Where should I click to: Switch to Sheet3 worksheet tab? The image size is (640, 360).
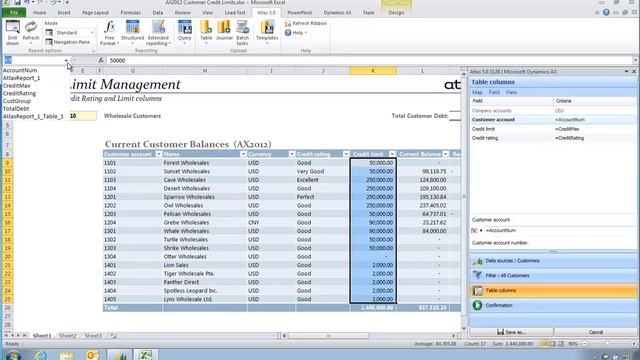(x=93, y=336)
